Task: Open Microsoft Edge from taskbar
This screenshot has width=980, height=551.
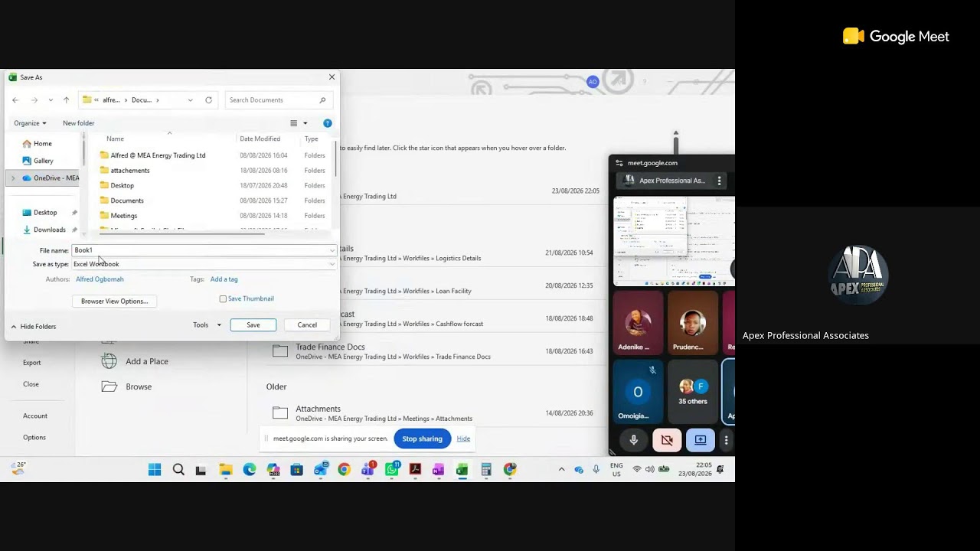Action: point(250,470)
